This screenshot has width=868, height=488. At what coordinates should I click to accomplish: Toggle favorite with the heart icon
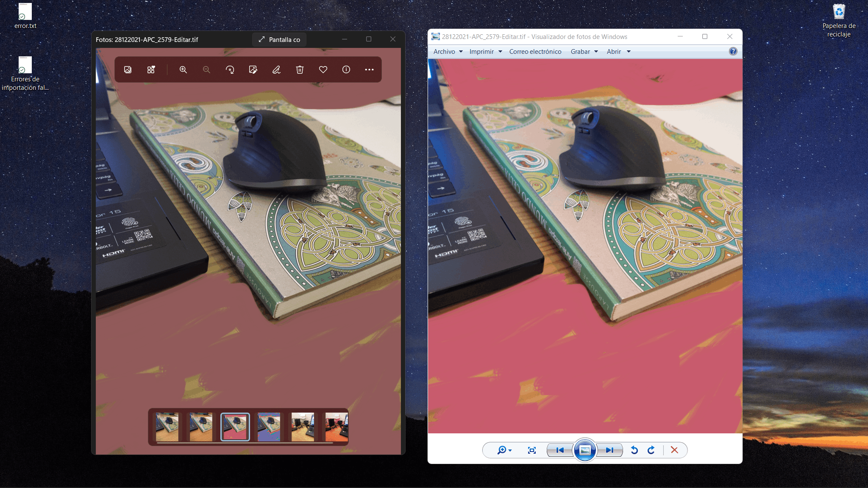pyautogui.click(x=323, y=69)
